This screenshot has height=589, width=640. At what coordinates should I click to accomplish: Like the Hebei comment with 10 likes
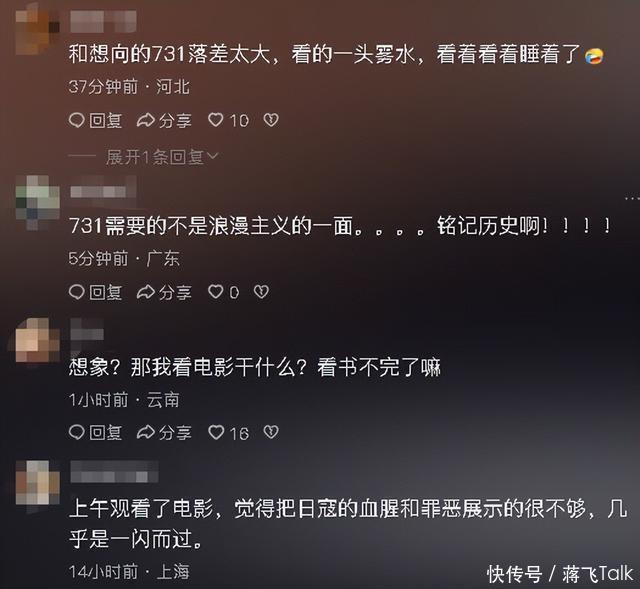216,120
